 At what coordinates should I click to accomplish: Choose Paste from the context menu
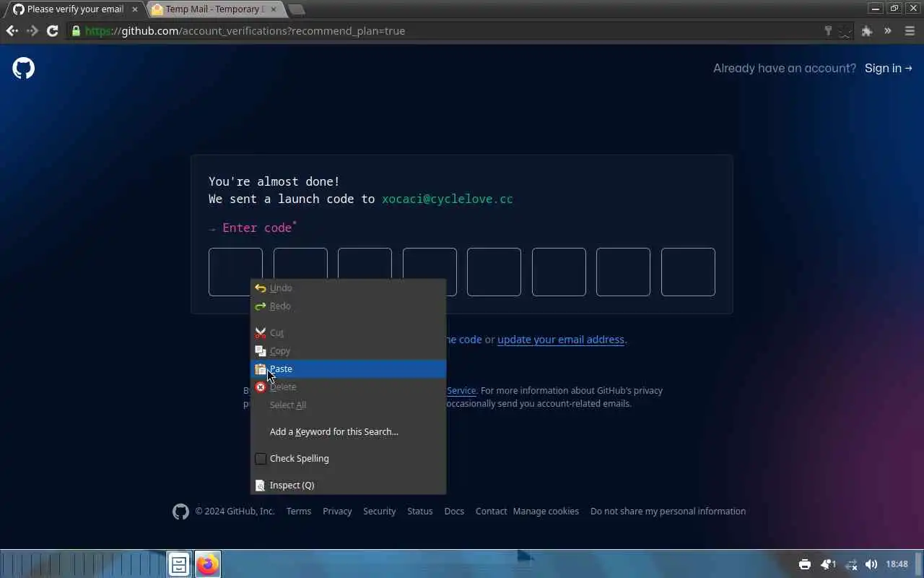click(348, 369)
